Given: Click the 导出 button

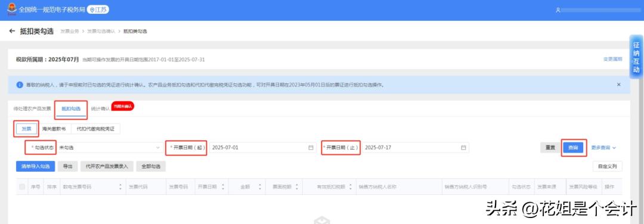Looking at the screenshot, I should pyautogui.click(x=67, y=166).
